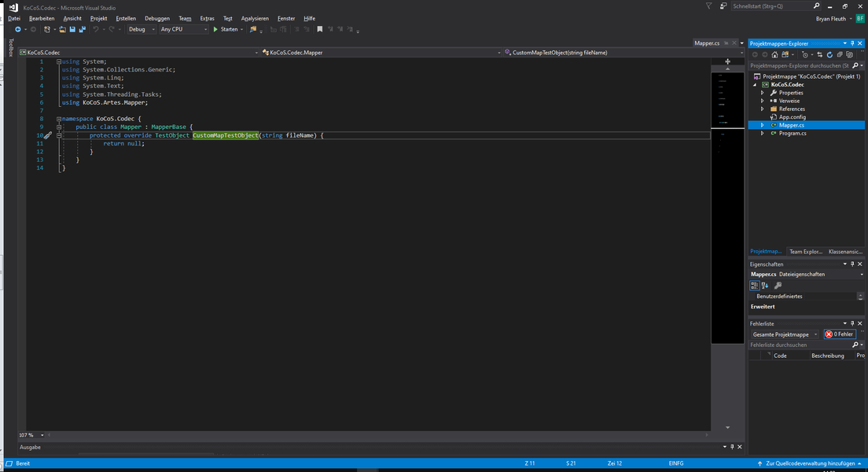Open the Bearbeiten menu

42,18
